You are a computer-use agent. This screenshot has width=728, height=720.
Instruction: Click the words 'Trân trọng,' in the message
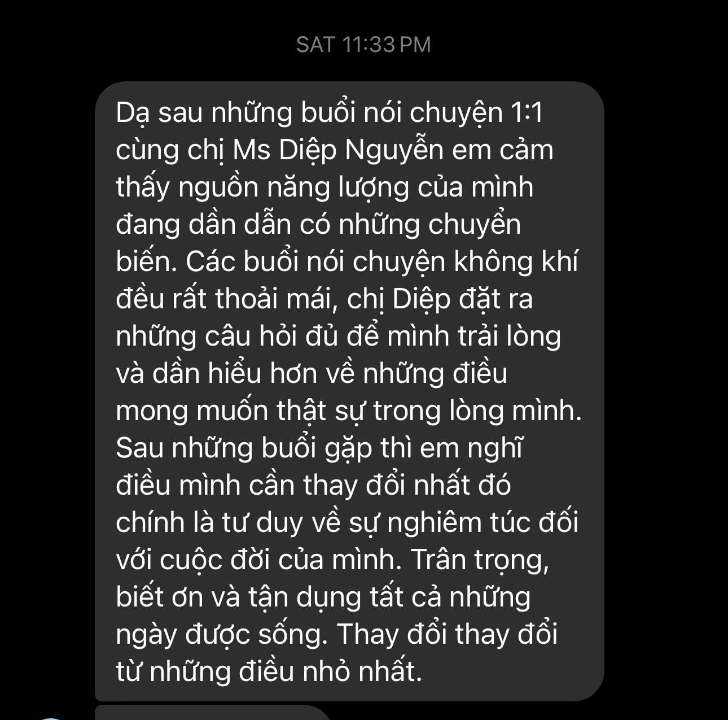click(x=480, y=560)
